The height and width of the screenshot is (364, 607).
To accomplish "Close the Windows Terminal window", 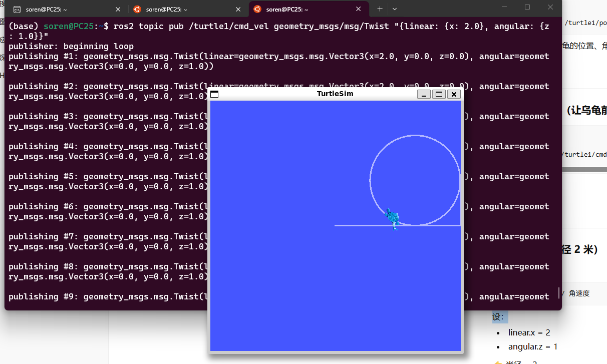I will (550, 8).
